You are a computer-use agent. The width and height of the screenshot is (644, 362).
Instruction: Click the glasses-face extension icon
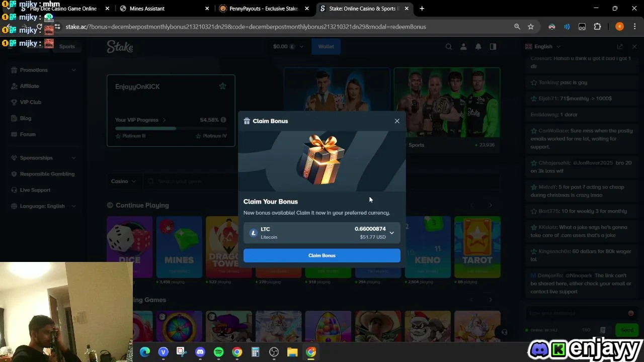pos(552,27)
